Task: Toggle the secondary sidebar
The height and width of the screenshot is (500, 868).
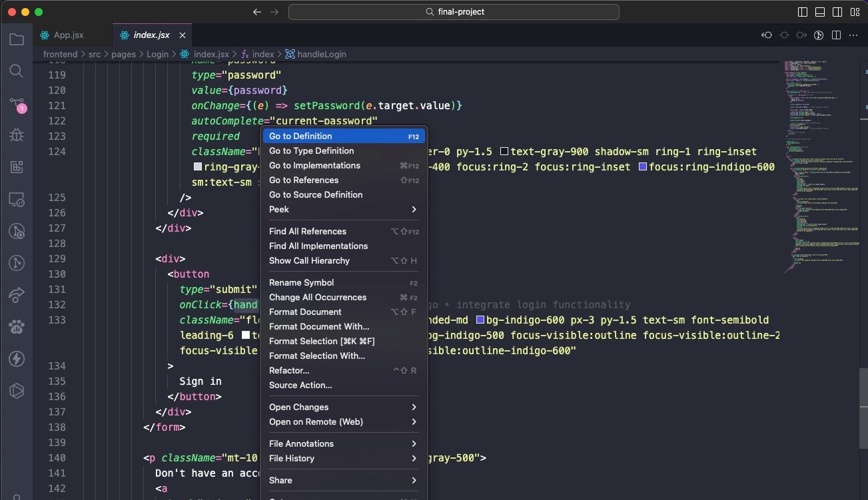Action: coord(837,11)
